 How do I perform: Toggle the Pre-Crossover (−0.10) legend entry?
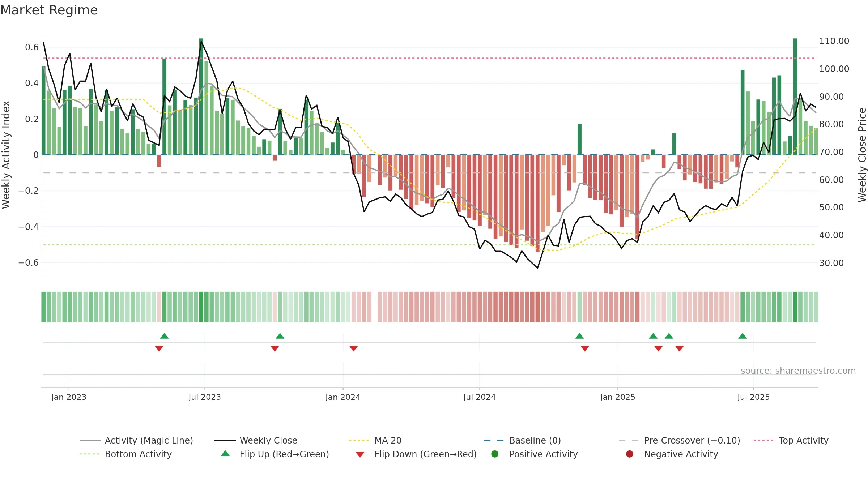point(680,440)
